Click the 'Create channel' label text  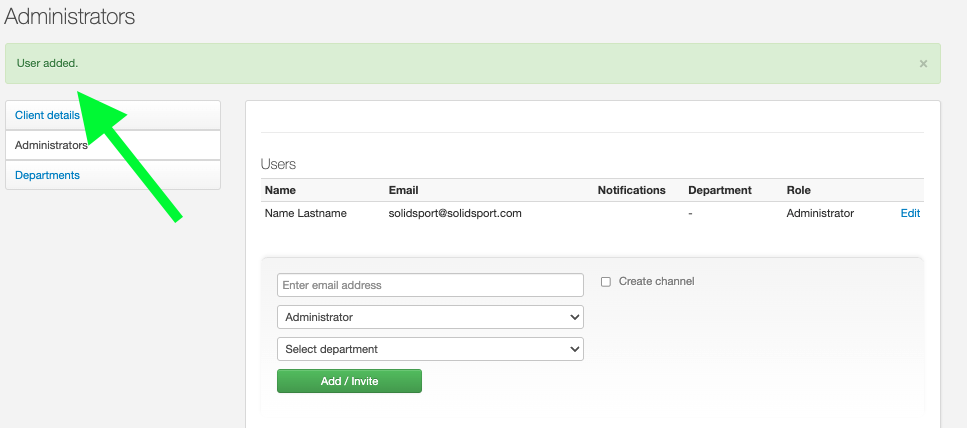coord(656,282)
